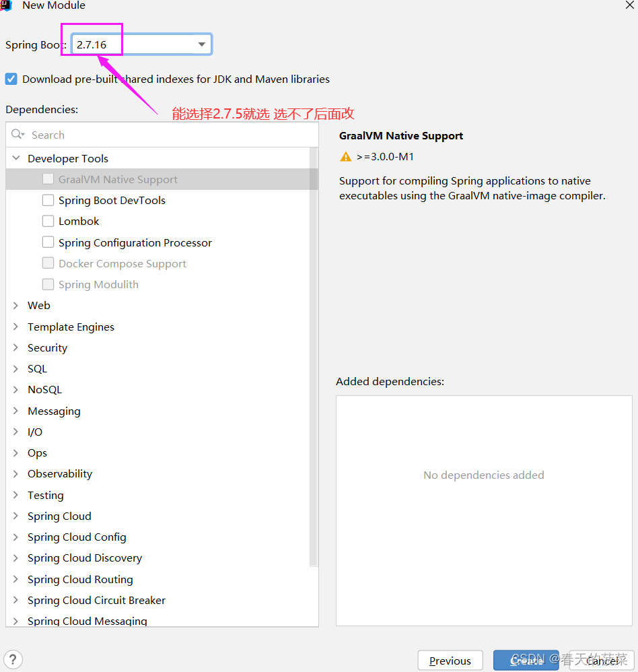This screenshot has width=638, height=672.
Task: Expand Spring Cloud Routing category
Action: click(x=16, y=579)
